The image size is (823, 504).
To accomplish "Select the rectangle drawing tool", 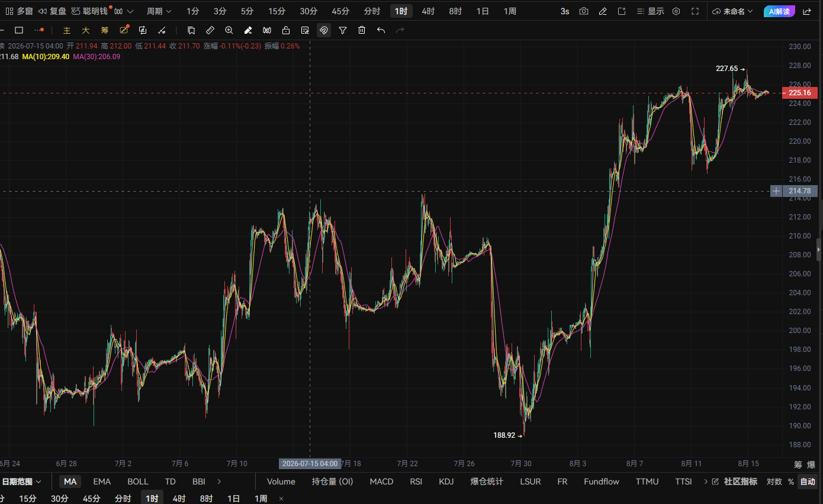I will coord(19,30).
